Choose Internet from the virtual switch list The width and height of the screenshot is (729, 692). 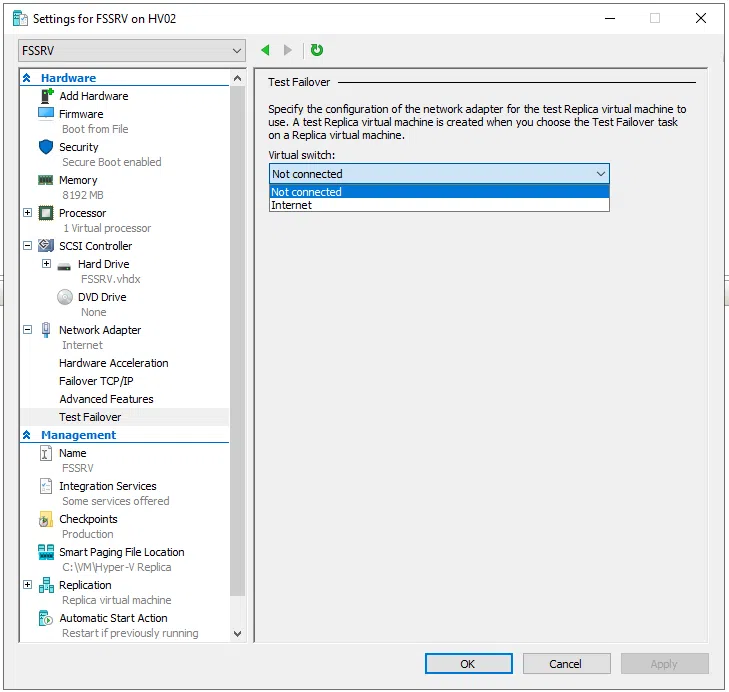click(292, 205)
